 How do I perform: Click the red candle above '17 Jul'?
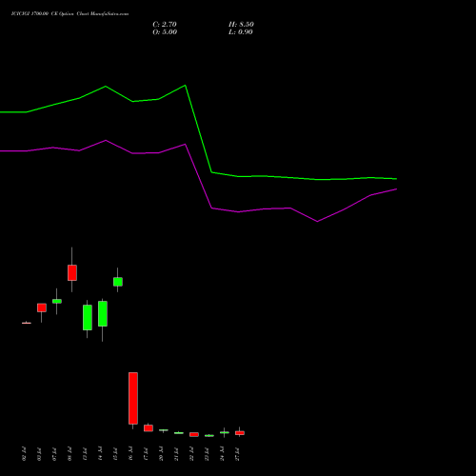click(x=149, y=428)
